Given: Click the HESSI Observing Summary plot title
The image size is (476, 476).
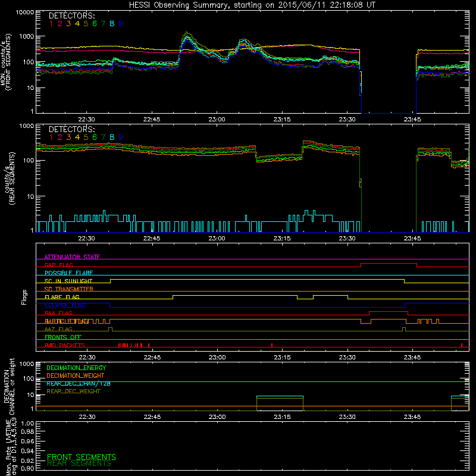Looking at the screenshot, I should pyautogui.click(x=252, y=5).
